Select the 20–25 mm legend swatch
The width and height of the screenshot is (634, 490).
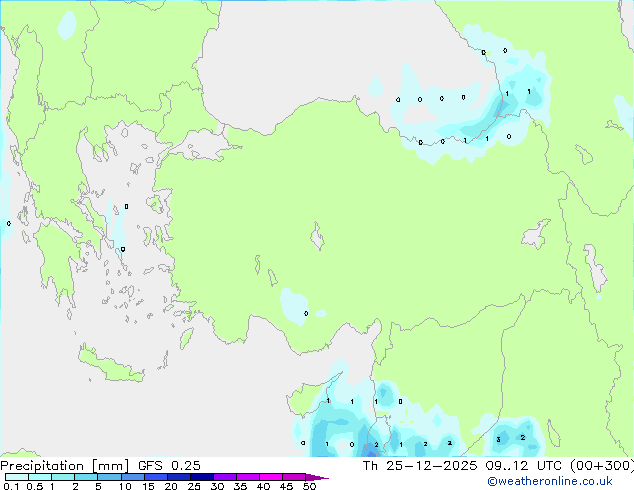(178, 477)
